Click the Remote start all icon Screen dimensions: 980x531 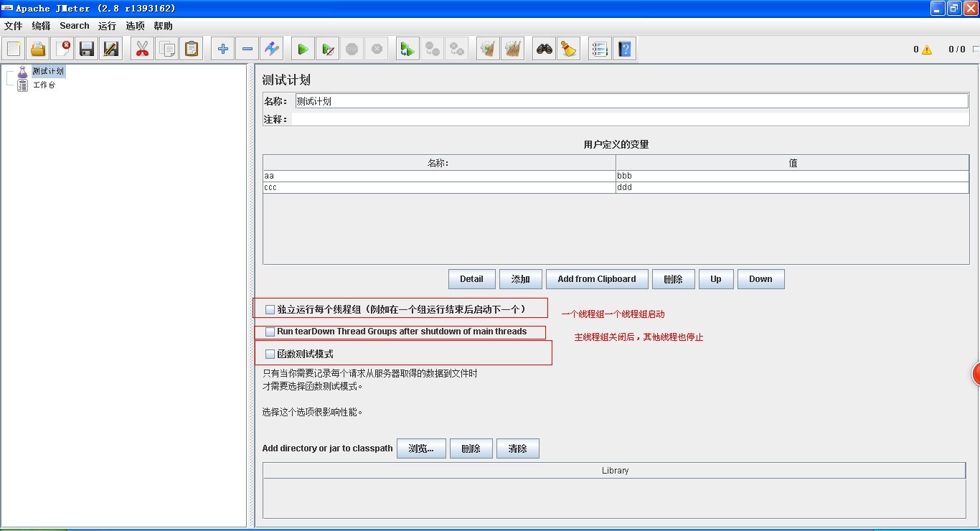pyautogui.click(x=407, y=49)
